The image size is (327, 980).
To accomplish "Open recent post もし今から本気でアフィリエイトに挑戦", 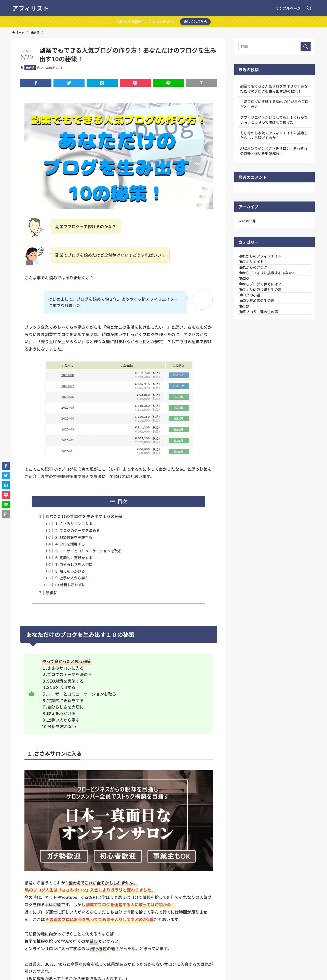I will pos(274,135).
